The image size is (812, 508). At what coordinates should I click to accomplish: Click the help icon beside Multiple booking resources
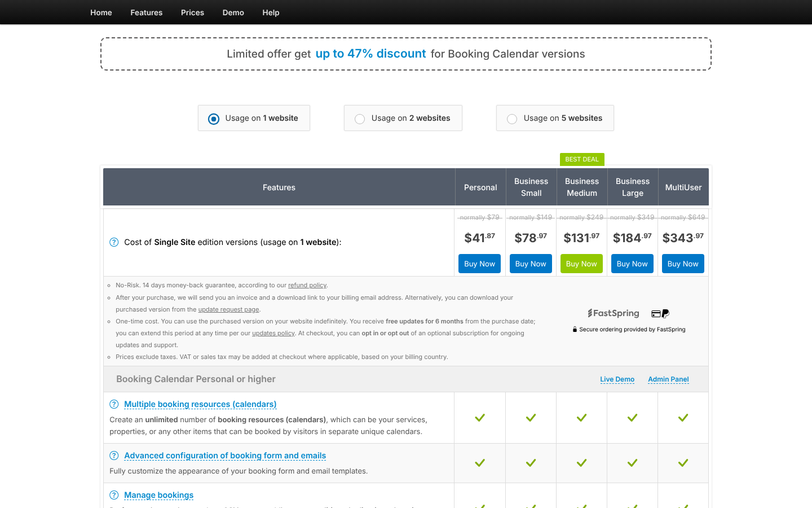tap(114, 404)
